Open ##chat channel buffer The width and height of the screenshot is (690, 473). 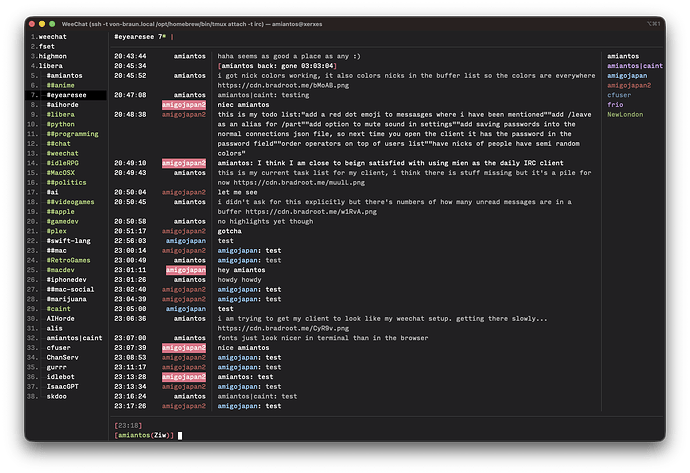(x=59, y=143)
